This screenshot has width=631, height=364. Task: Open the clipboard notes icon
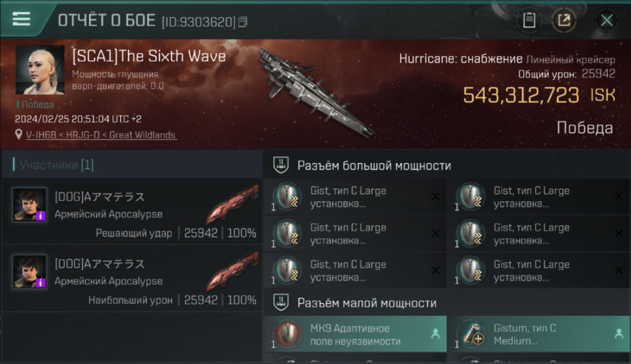tap(529, 20)
